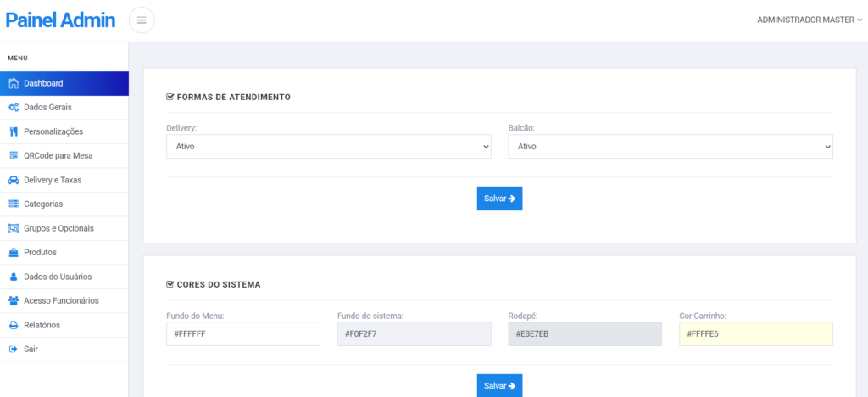Image resolution: width=868 pixels, height=397 pixels.
Task: Click the hamburger menu toggle icon
Action: pyautogui.click(x=142, y=20)
